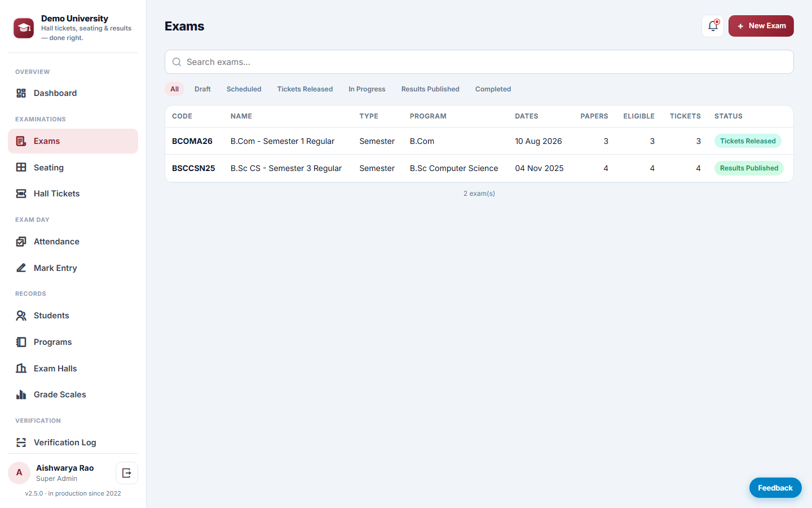
Task: Click the Mark Entry pencil icon
Action: pos(21,268)
